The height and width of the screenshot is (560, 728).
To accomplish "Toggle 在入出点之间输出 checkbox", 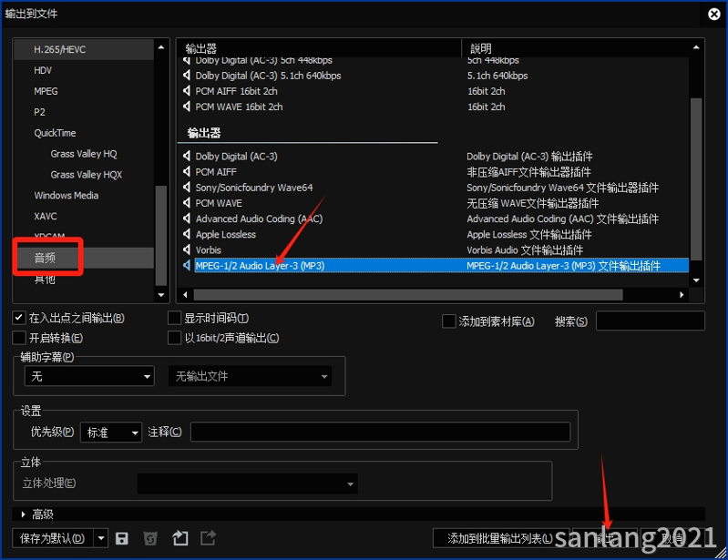I will [18, 318].
